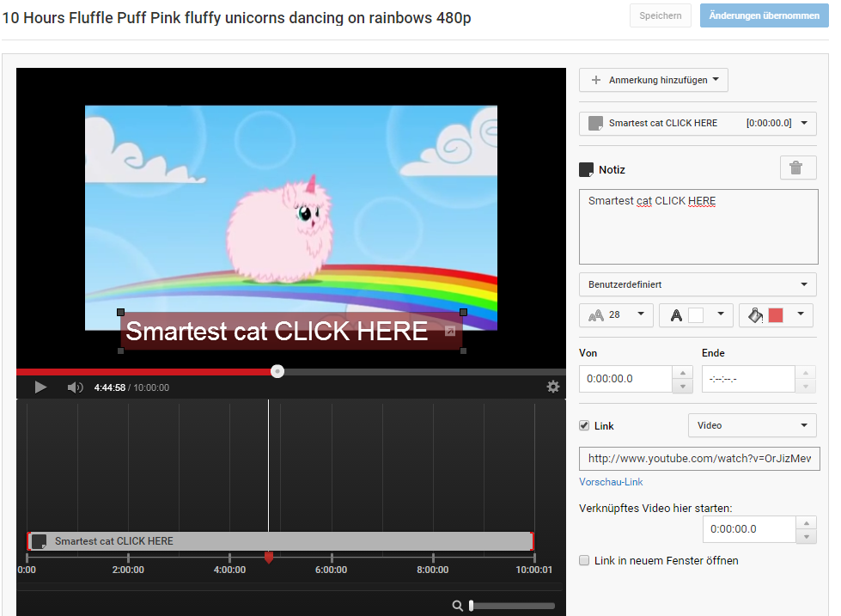Open the Vorschau-Link

click(x=611, y=482)
